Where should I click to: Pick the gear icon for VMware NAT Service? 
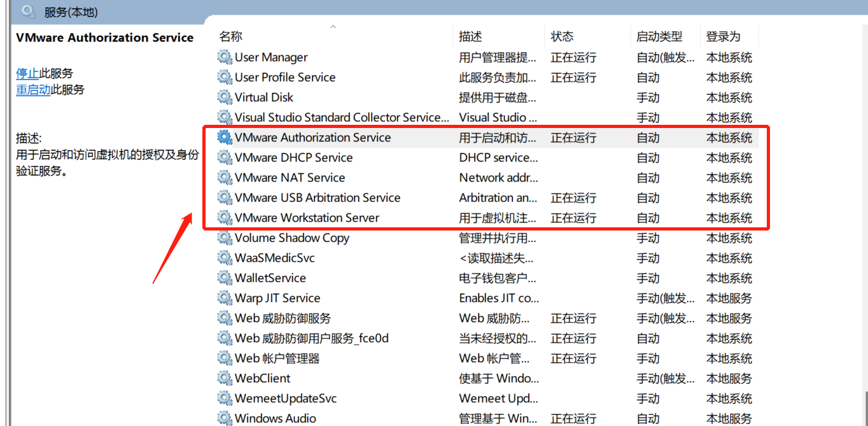point(225,178)
